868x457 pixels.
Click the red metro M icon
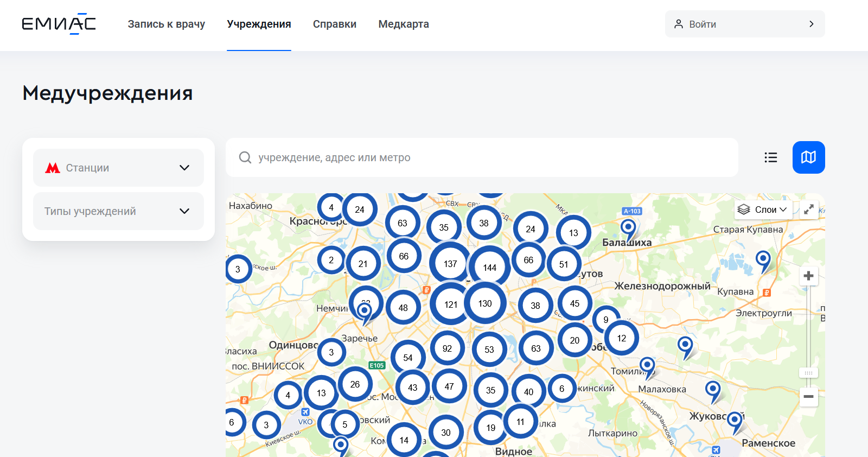click(53, 168)
